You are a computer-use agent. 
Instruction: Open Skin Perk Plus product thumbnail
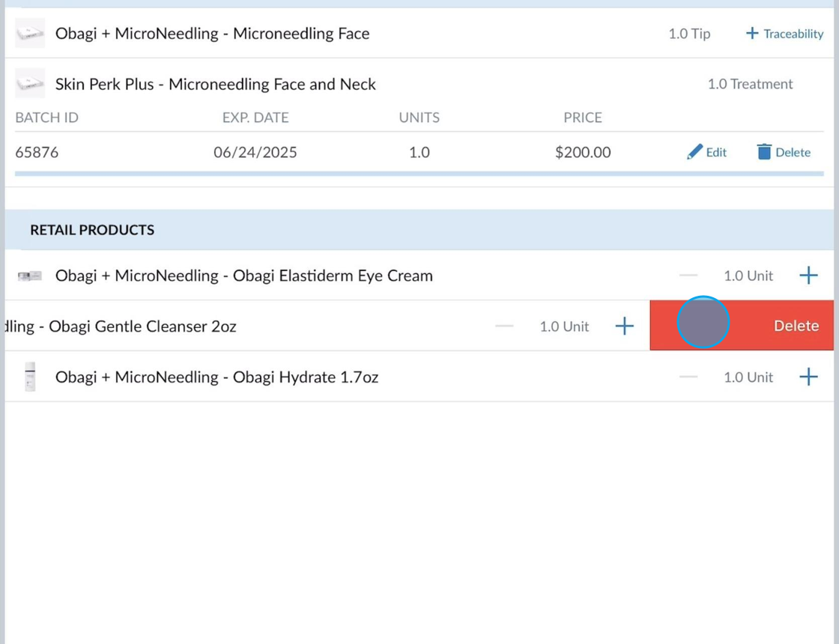tap(30, 83)
